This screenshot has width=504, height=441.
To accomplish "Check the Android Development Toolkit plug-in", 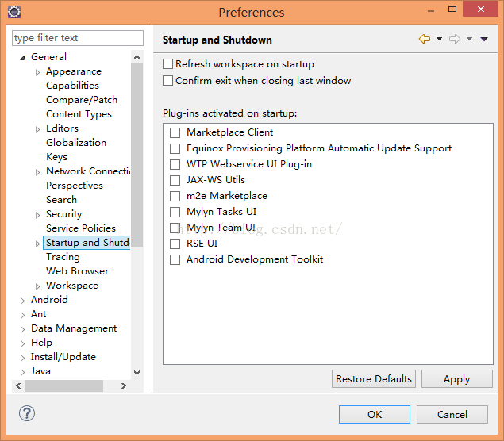I will coord(175,259).
